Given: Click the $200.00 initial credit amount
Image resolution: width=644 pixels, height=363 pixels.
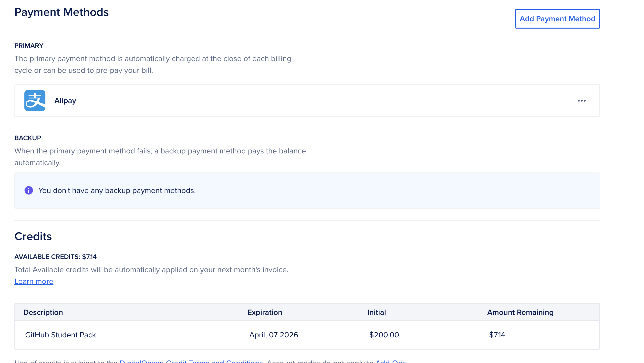Looking at the screenshot, I should [x=384, y=335].
